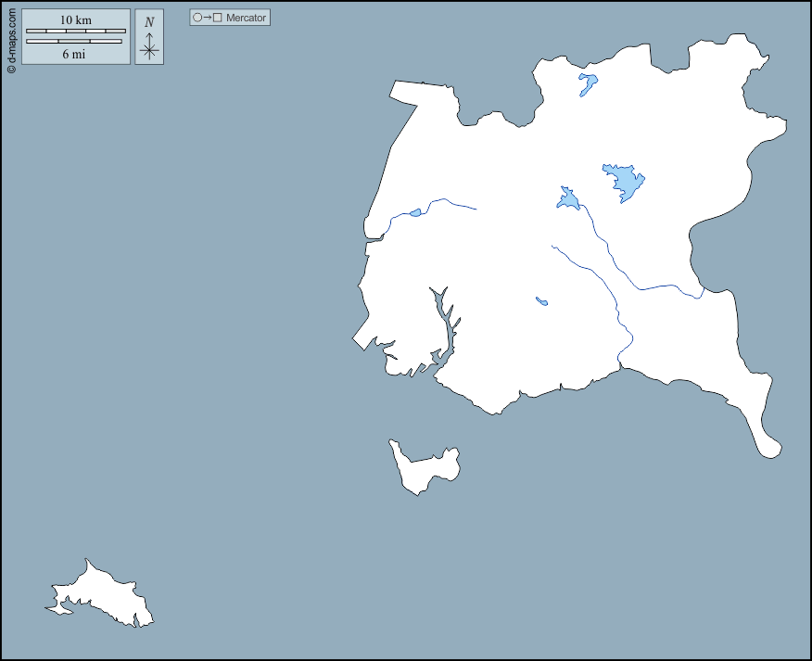Click the letter N above the compass arrow
This screenshot has height=661, width=812.
[149, 22]
